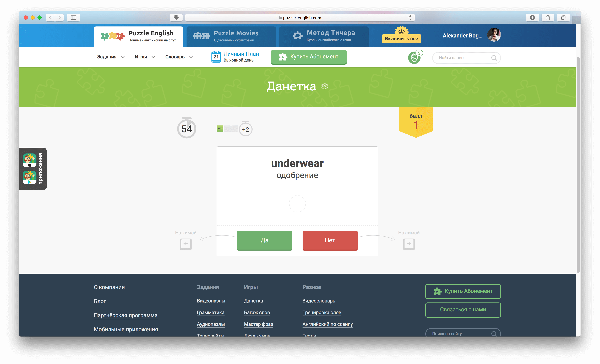Show all tabs in Safari
This screenshot has height=364, width=600.
563,18
